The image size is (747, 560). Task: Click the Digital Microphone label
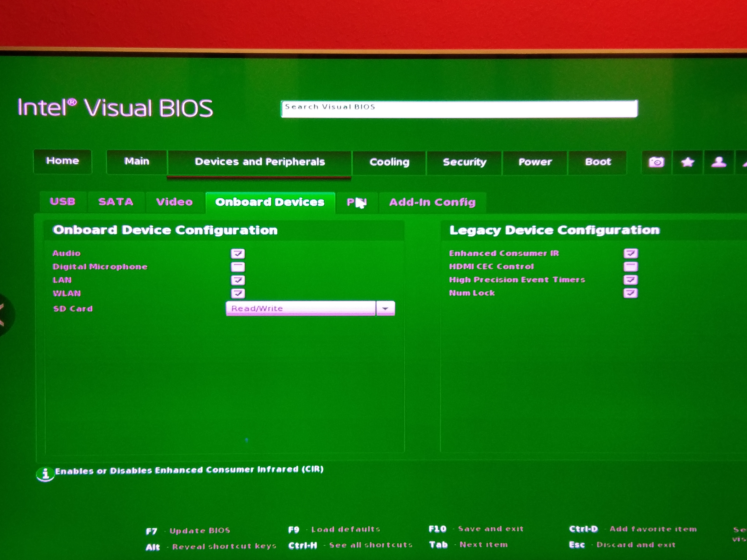pos(100,267)
